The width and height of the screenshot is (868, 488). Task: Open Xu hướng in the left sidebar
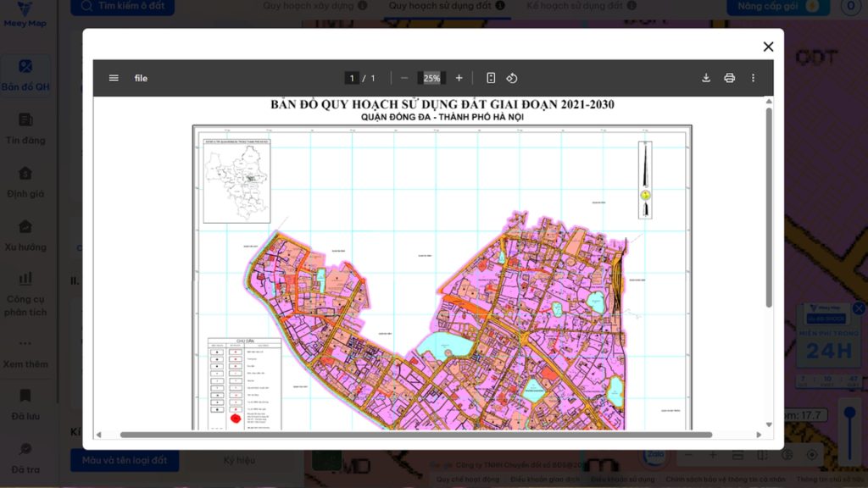[25, 236]
